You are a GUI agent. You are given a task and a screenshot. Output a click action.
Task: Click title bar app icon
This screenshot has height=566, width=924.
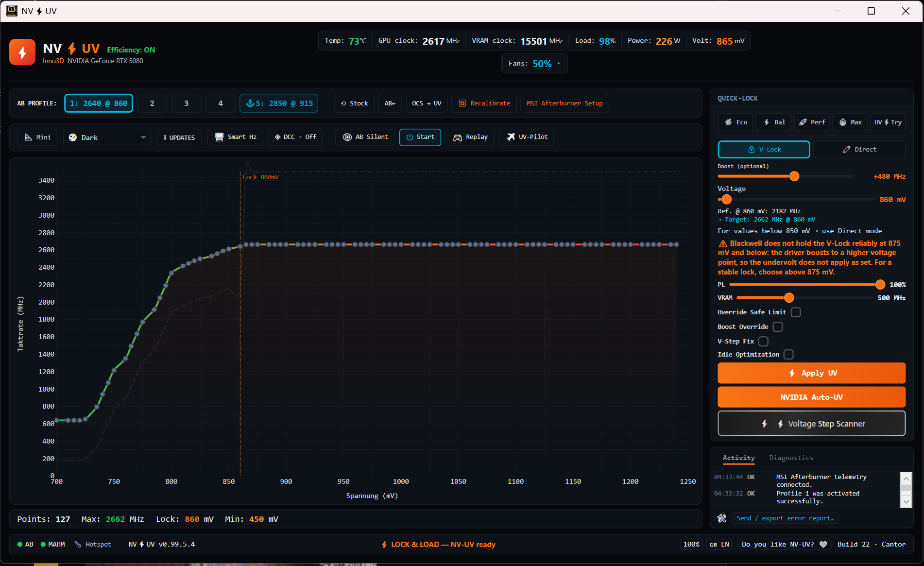point(11,11)
